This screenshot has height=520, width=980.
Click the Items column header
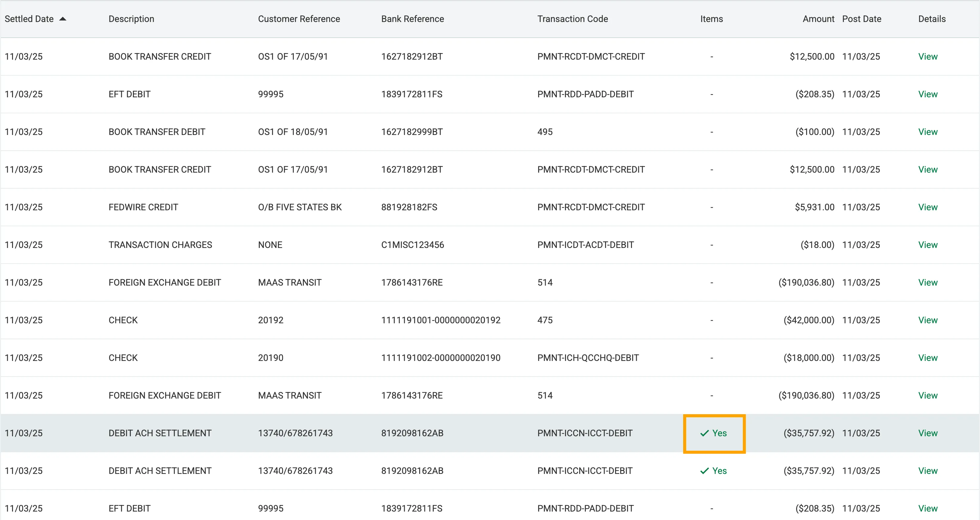click(711, 19)
